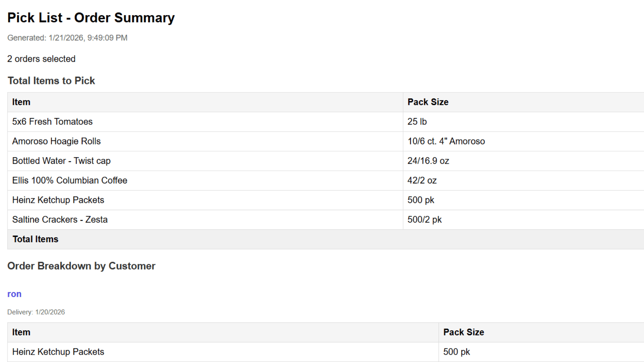Click the Generated date and time text
This screenshot has height=362, width=644.
[67, 38]
